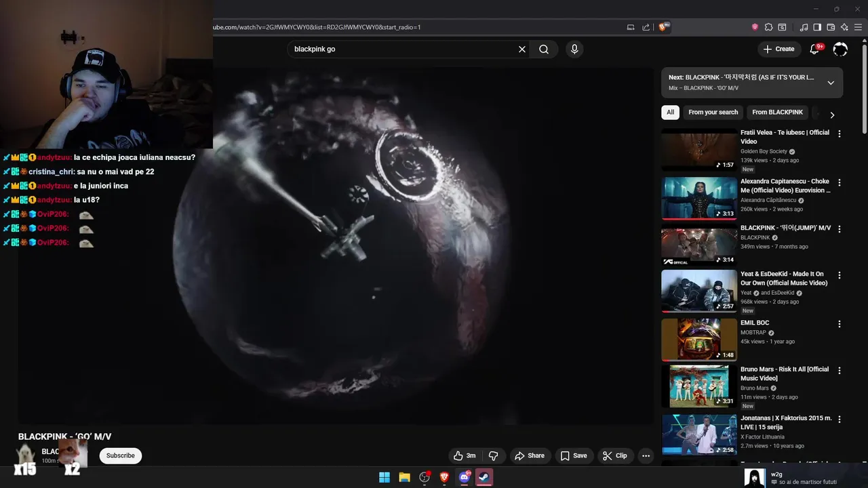
Task: Open the browser extensions puzzle icon
Action: click(768, 27)
